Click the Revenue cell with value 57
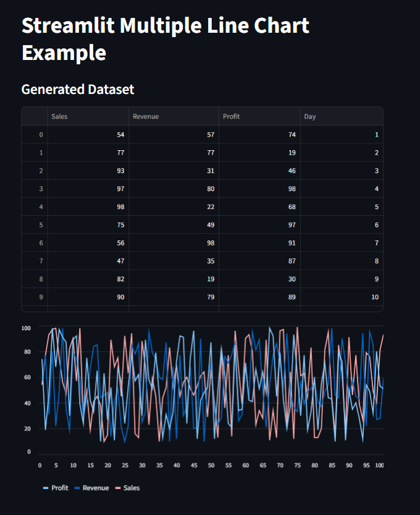 point(174,134)
